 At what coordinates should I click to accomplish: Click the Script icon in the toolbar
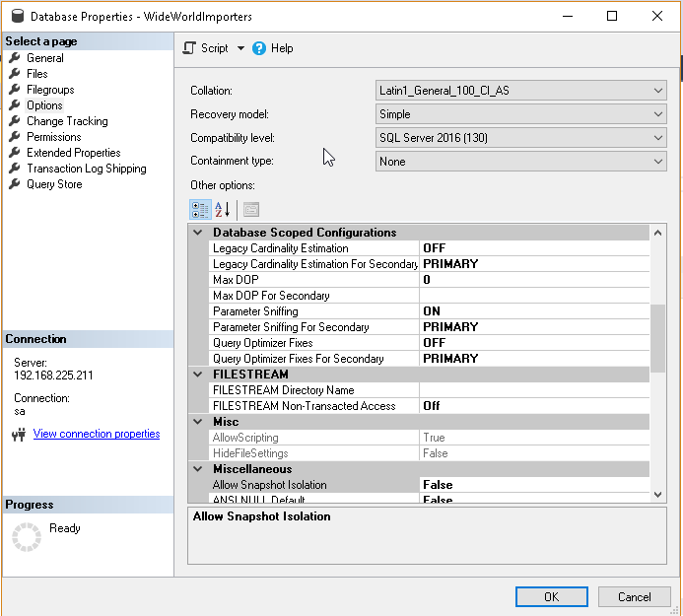[190, 48]
